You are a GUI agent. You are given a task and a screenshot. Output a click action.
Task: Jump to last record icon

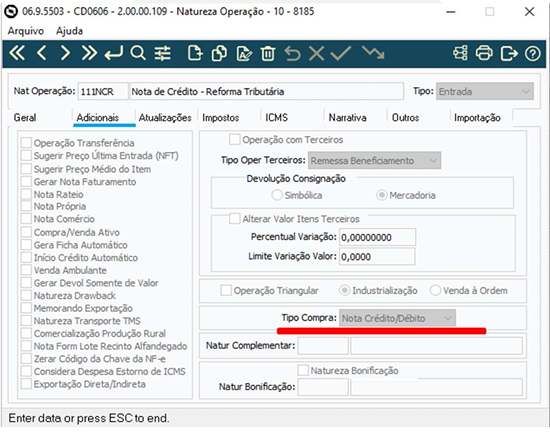pyautogui.click(x=89, y=54)
